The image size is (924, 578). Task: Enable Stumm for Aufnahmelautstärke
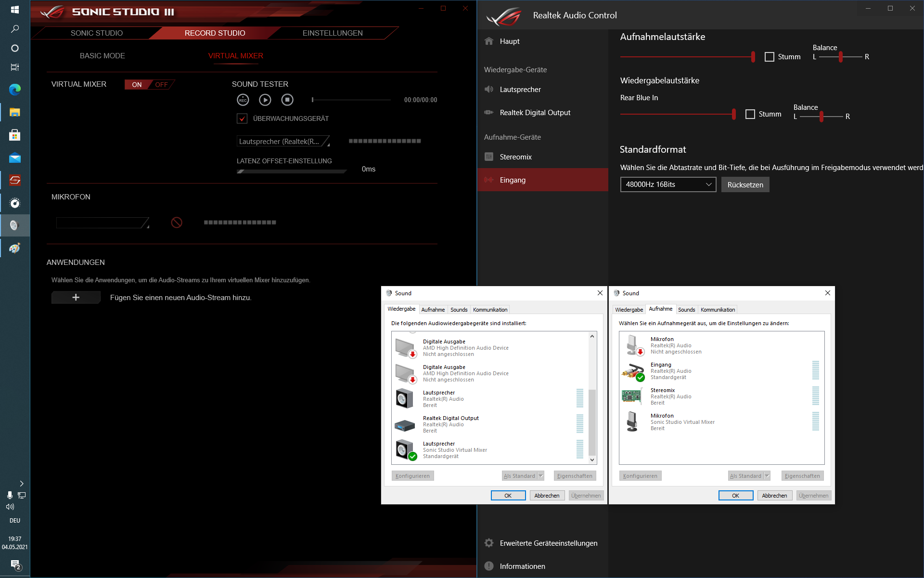tap(770, 57)
